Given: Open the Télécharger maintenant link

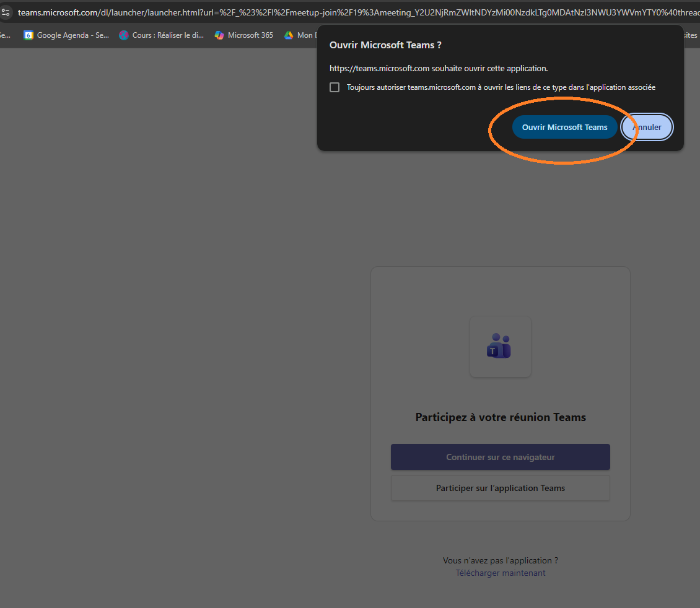Looking at the screenshot, I should (x=501, y=573).
